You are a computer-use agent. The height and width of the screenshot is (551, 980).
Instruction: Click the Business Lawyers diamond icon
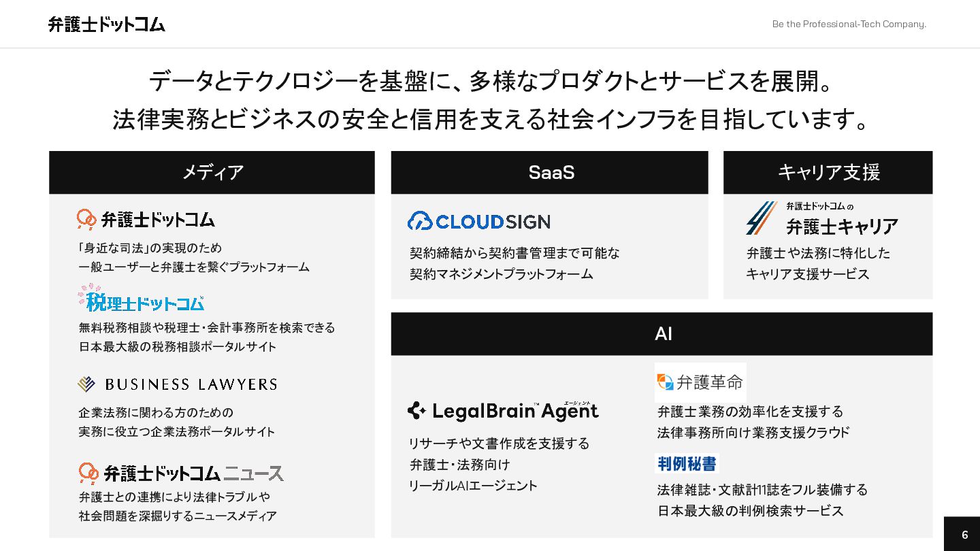(x=86, y=384)
